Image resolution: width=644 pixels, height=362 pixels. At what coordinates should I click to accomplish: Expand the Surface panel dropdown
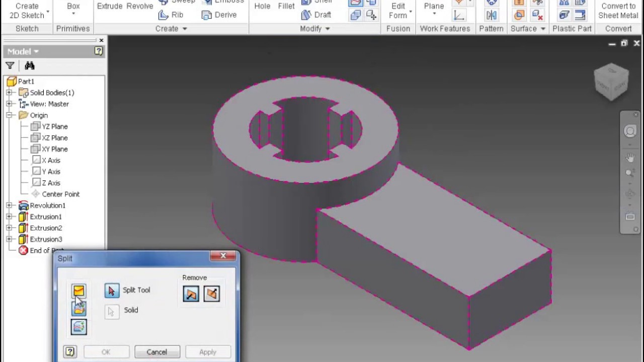tap(528, 29)
